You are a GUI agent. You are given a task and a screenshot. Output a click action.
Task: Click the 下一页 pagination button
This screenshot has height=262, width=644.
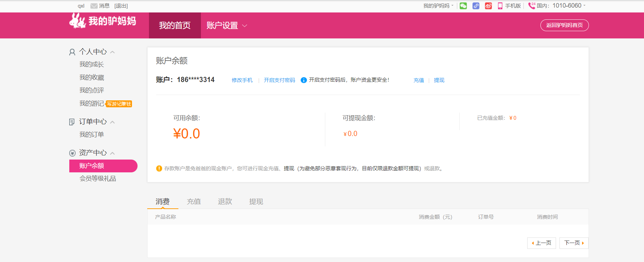(574, 243)
